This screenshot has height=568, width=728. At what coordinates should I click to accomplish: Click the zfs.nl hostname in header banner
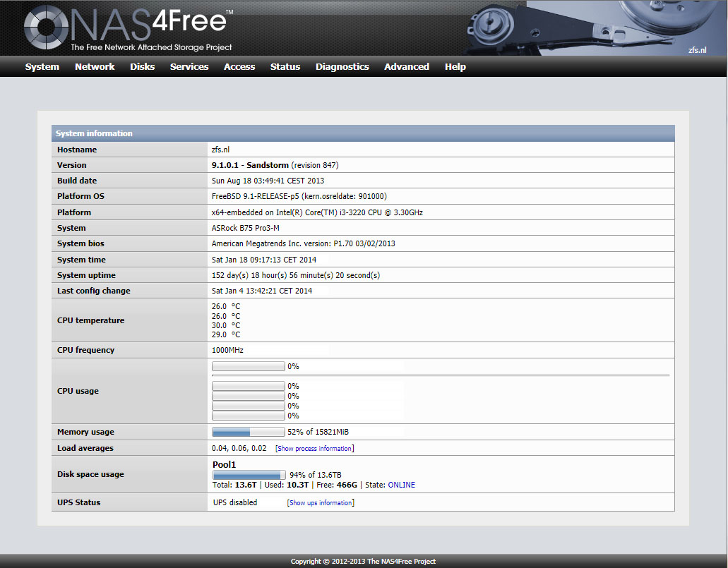(697, 50)
